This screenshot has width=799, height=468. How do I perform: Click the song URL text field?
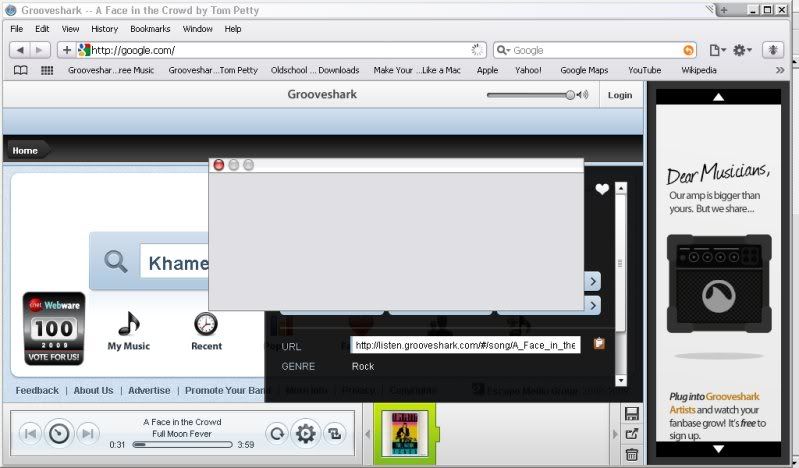tap(465, 345)
